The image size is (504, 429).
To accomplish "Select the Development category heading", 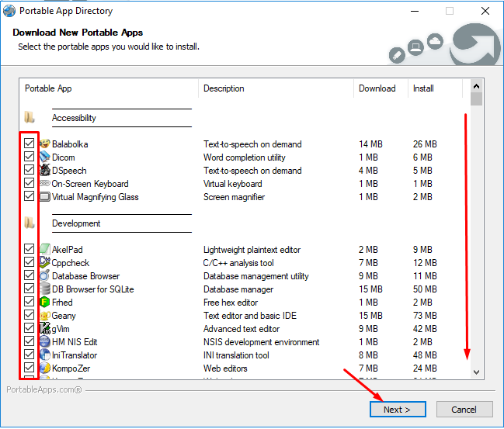I will [76, 223].
